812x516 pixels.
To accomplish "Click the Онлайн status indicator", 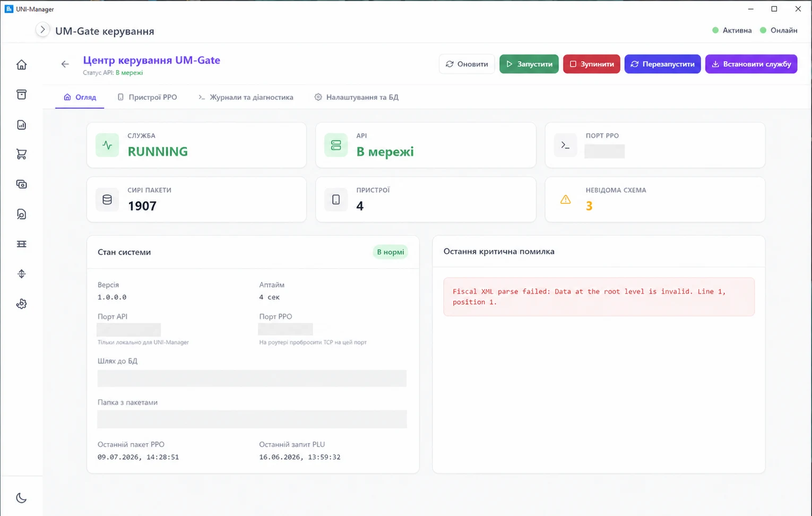I will coord(779,30).
